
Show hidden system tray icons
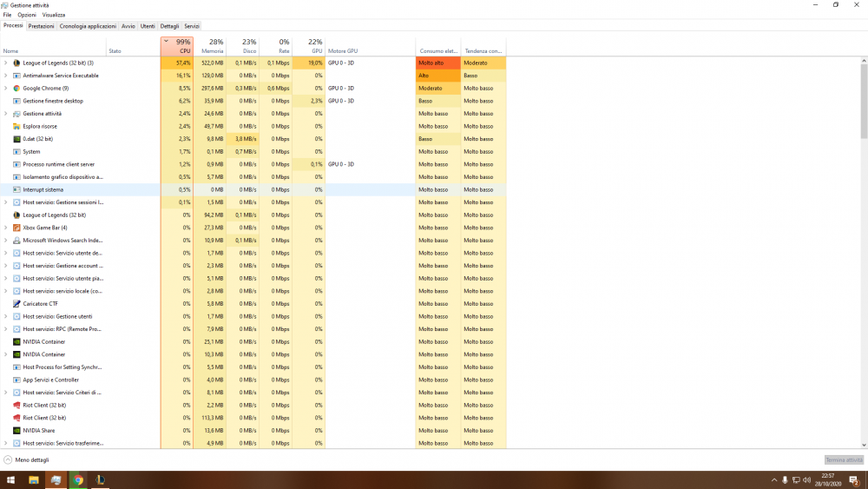[774, 480]
